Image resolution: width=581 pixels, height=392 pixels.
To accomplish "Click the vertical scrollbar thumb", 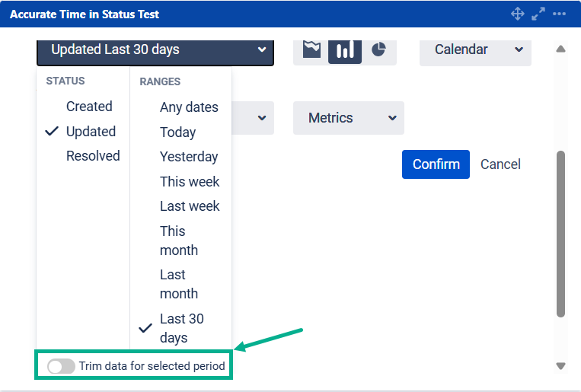I will [561, 232].
